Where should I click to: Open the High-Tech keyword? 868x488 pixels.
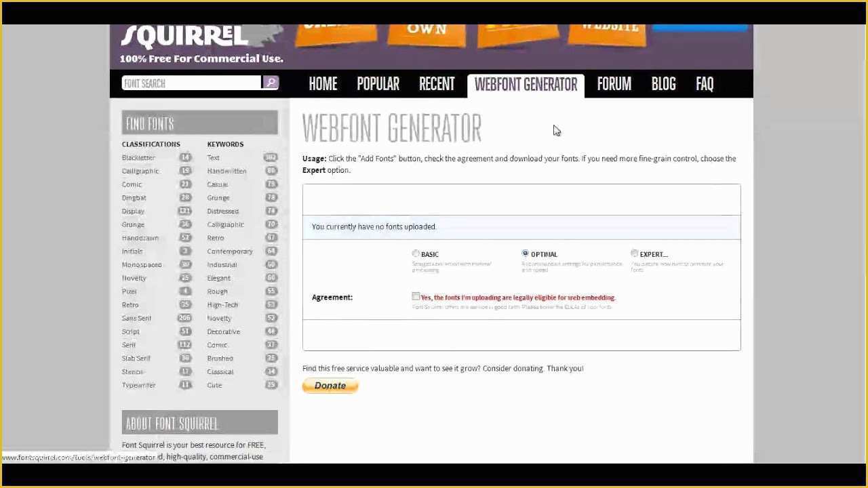pyautogui.click(x=222, y=305)
